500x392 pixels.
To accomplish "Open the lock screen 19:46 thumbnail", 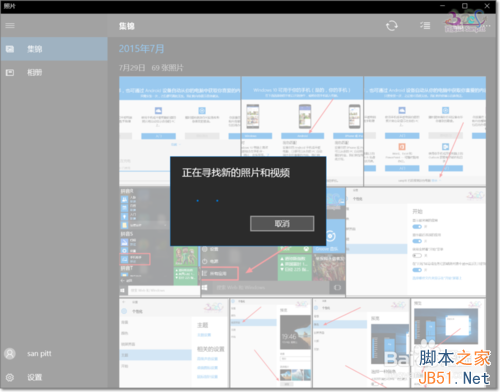I will coord(271,343).
